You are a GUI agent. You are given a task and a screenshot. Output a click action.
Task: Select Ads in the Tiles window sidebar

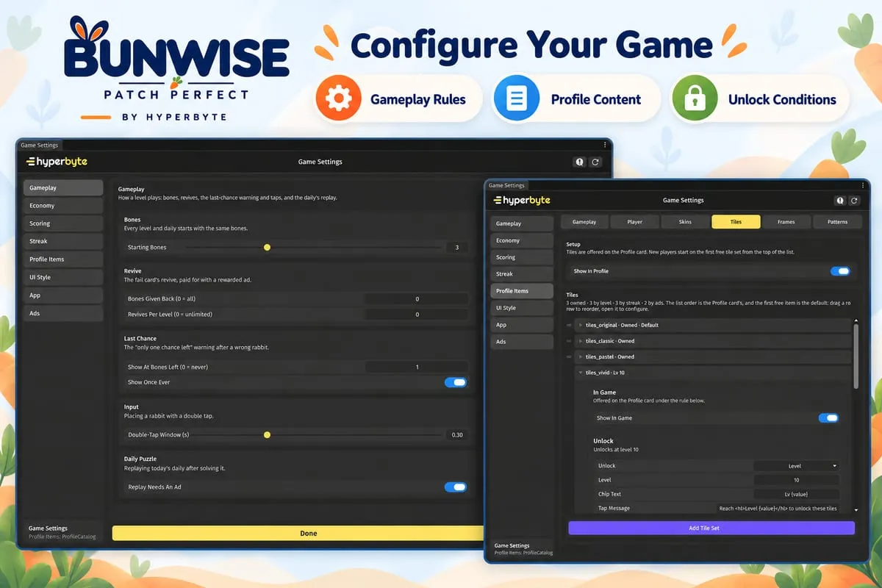click(x=522, y=342)
